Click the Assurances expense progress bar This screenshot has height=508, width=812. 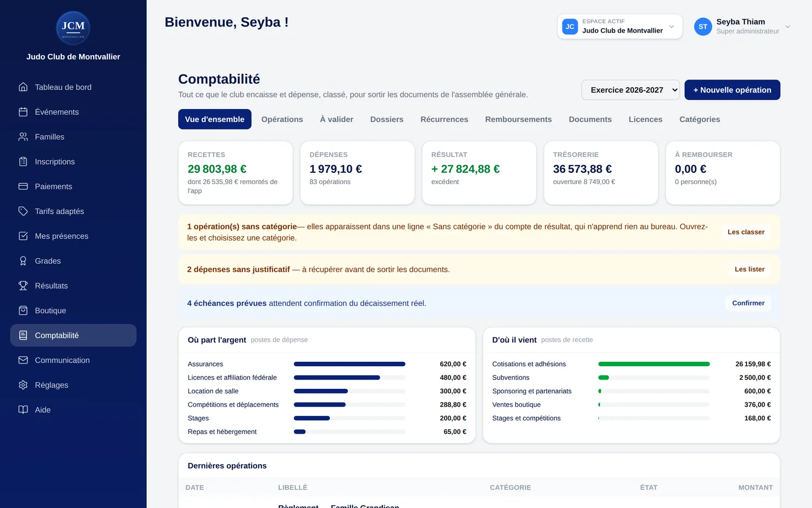point(349,364)
